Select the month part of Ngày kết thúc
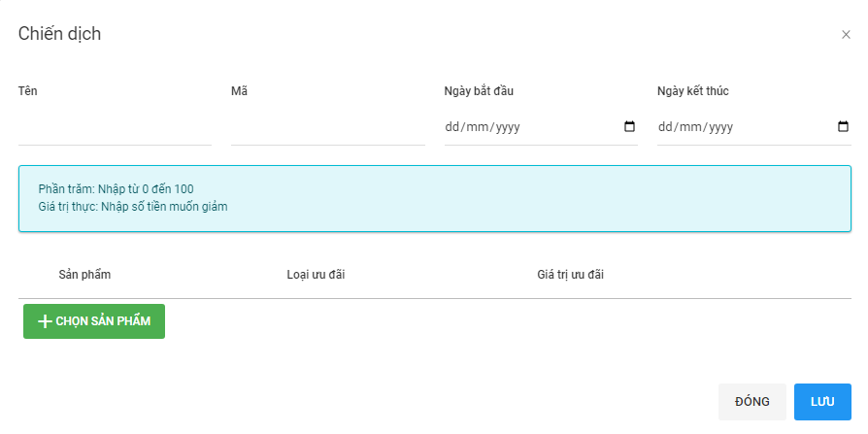 click(x=691, y=127)
